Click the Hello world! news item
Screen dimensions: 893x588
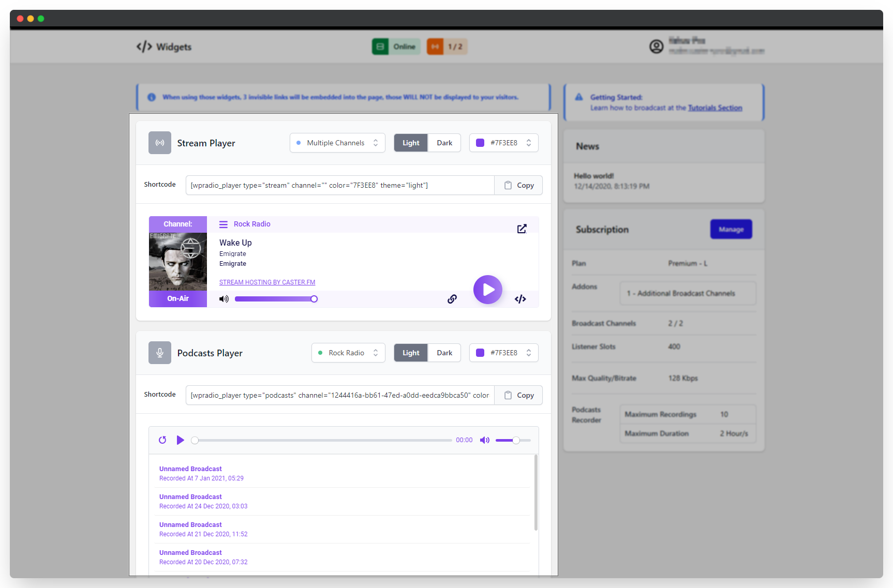[594, 176]
